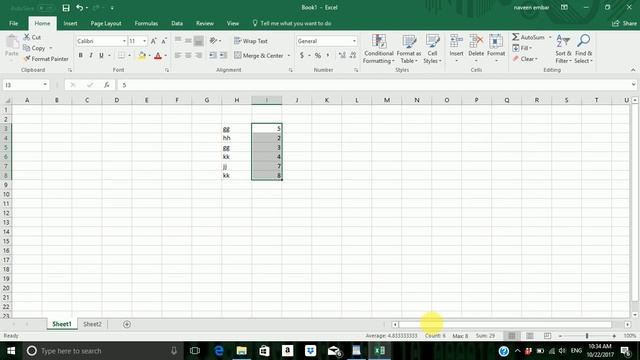
Task: Click the Borders icon
Action: (121, 56)
